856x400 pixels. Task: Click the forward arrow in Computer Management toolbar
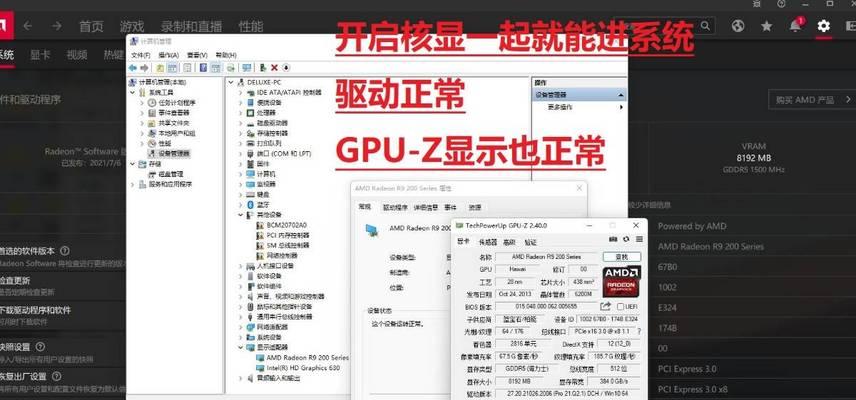[144, 68]
